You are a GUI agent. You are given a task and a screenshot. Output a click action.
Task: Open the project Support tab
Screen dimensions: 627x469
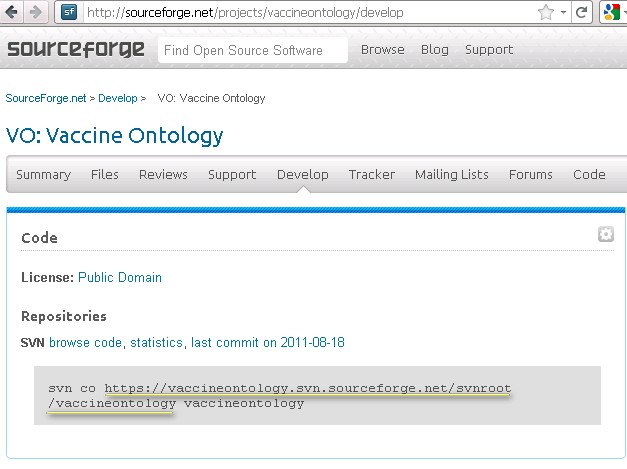[232, 175]
